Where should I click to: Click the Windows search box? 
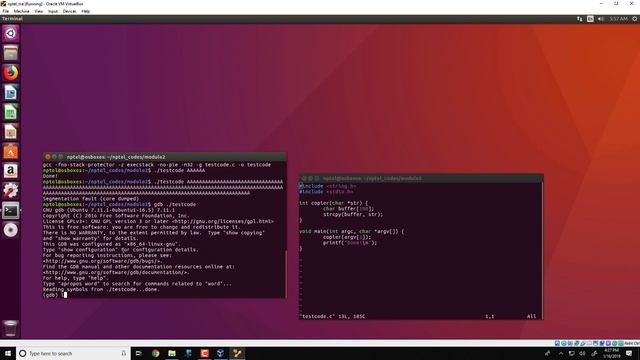click(73, 353)
